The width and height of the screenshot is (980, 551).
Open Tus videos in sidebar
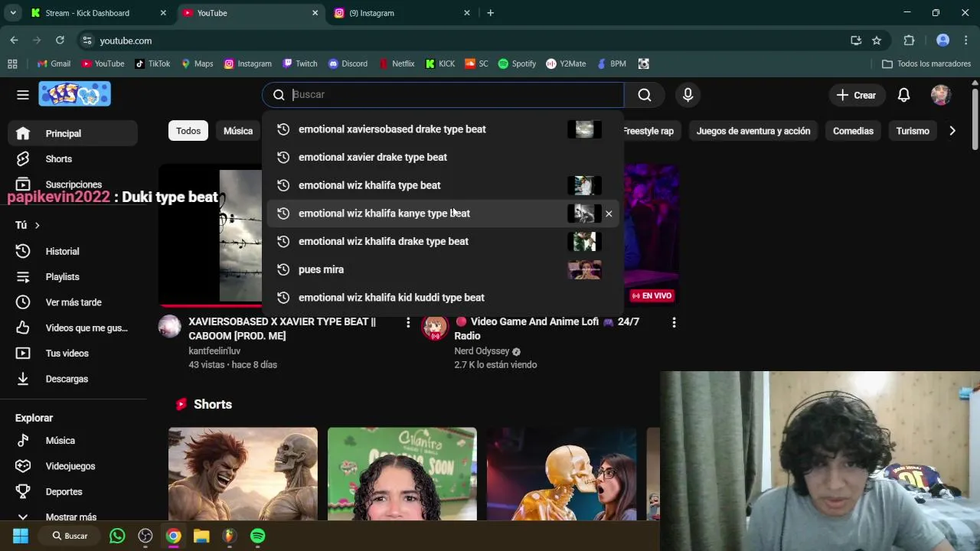73,354
